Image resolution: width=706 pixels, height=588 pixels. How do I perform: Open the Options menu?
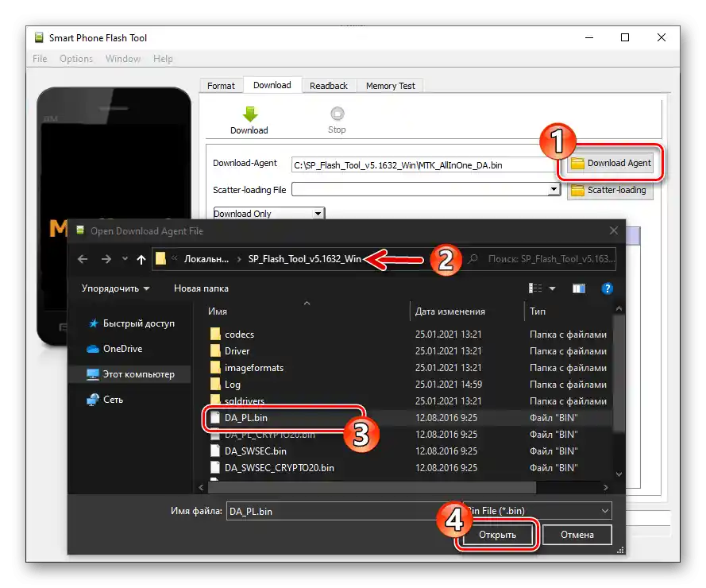tap(76, 59)
